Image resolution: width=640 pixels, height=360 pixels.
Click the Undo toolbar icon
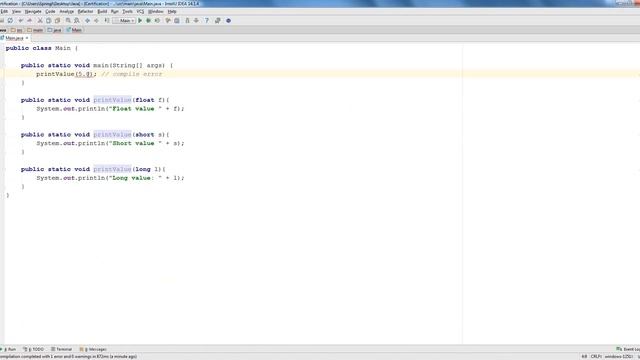(21, 20)
